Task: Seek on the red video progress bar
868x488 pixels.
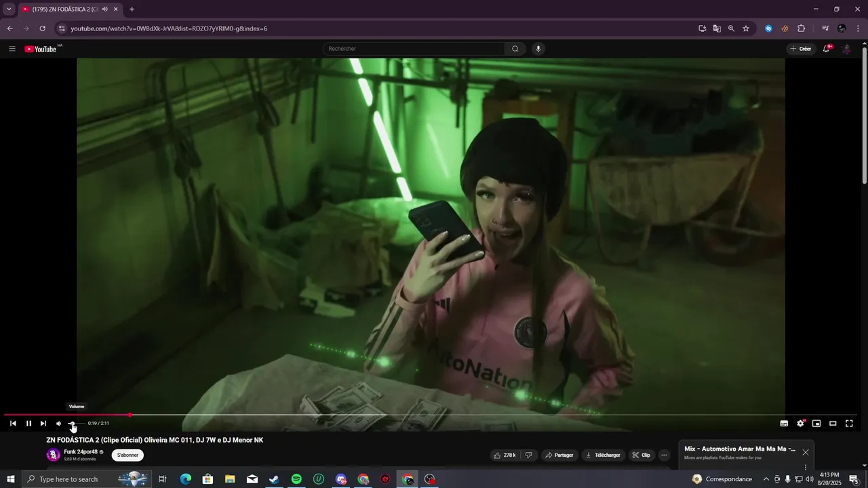Action: coord(430,415)
